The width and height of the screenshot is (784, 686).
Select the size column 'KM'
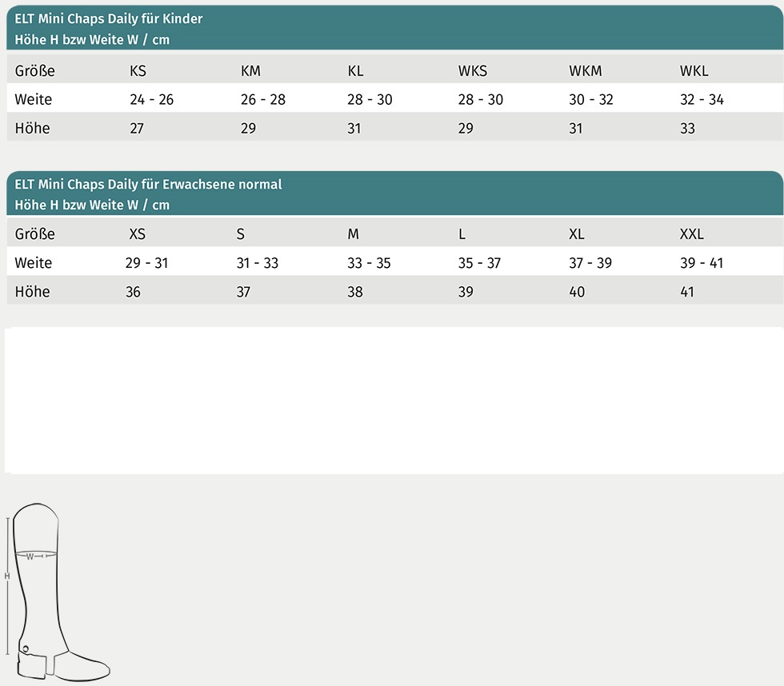250,70
